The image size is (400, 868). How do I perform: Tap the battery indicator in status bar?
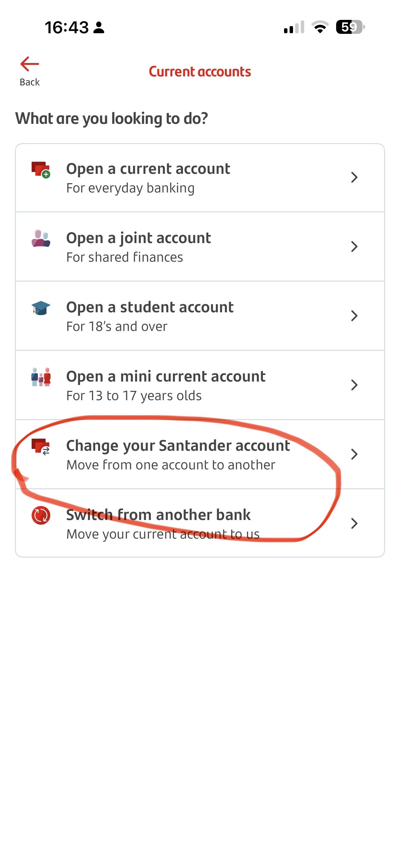(350, 27)
